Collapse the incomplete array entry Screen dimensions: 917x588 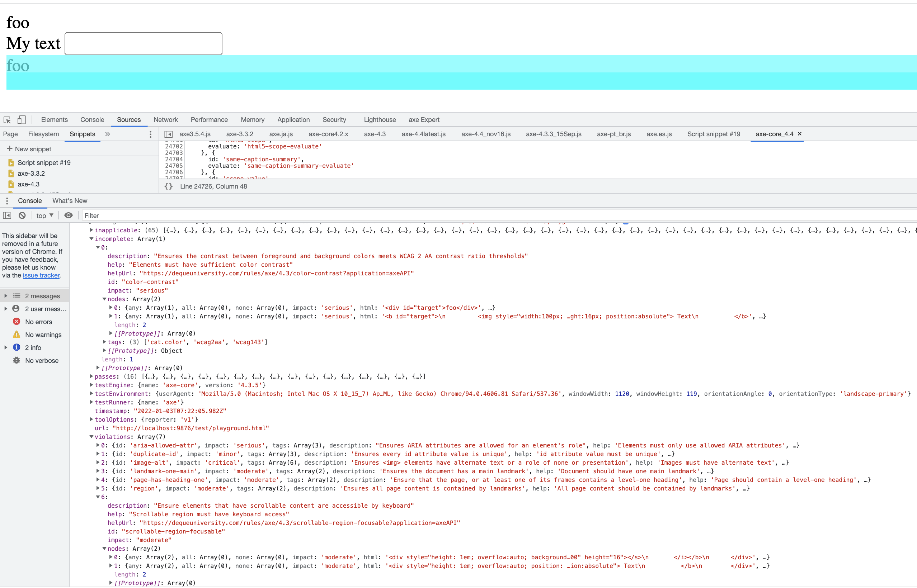pyautogui.click(x=91, y=239)
